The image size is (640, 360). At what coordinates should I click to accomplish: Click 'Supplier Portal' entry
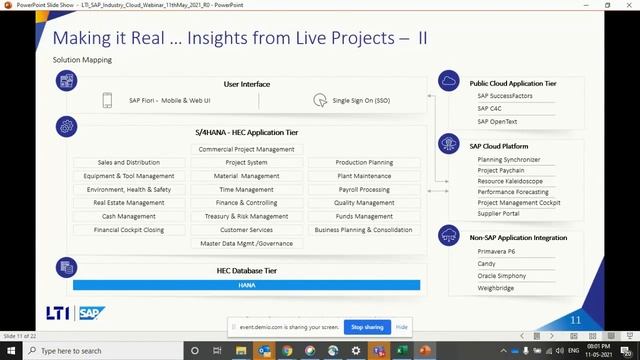point(498,213)
